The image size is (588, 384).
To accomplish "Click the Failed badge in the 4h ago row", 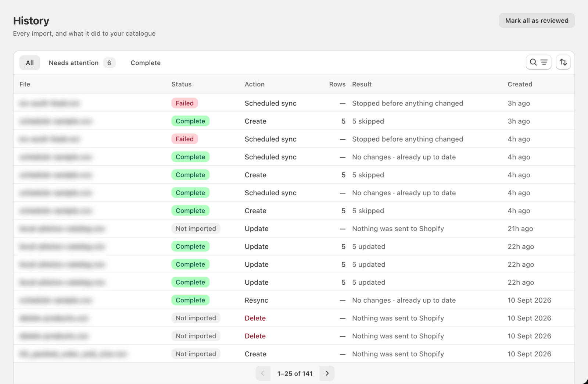I will [184, 139].
